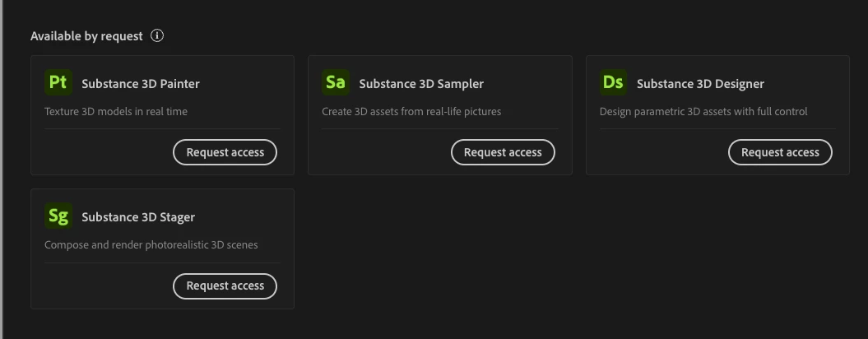Request access to Substance 3D Stager
Viewport: 868px width, 339px height.
225,286
